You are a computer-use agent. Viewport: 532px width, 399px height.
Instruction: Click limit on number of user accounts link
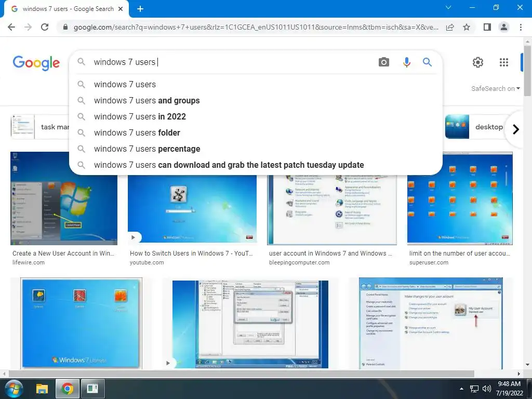click(x=460, y=254)
